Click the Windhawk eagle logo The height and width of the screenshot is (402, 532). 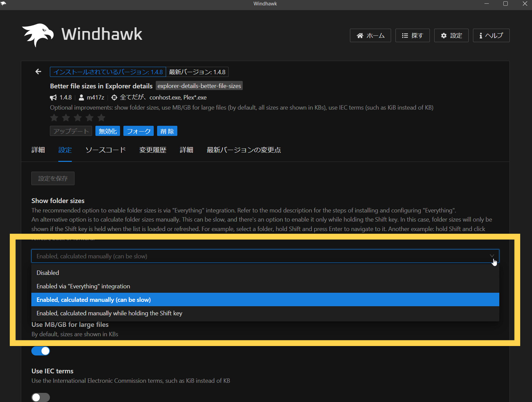click(x=38, y=35)
